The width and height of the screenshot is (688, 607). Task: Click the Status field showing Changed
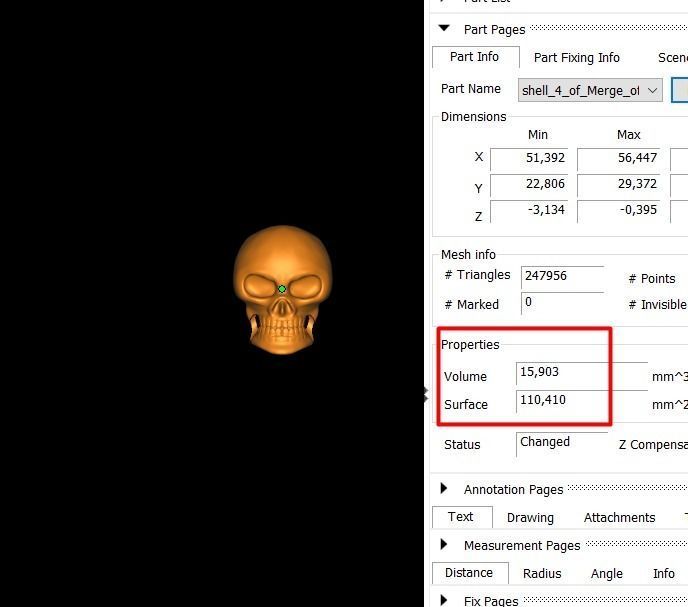point(562,443)
